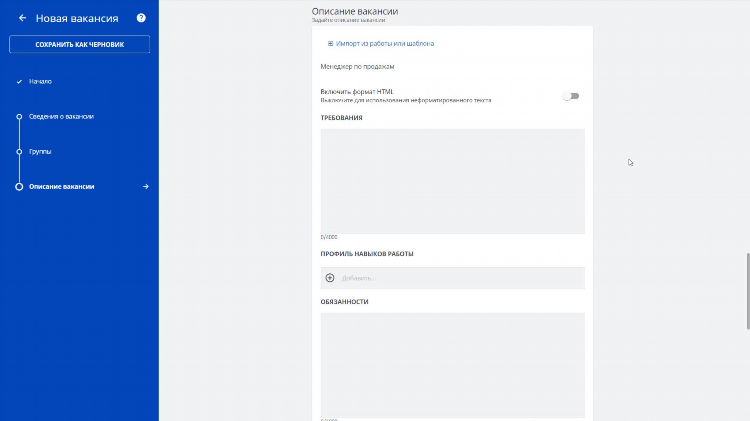
Task: Click the arrow beside Описание вакансии
Action: tap(146, 187)
